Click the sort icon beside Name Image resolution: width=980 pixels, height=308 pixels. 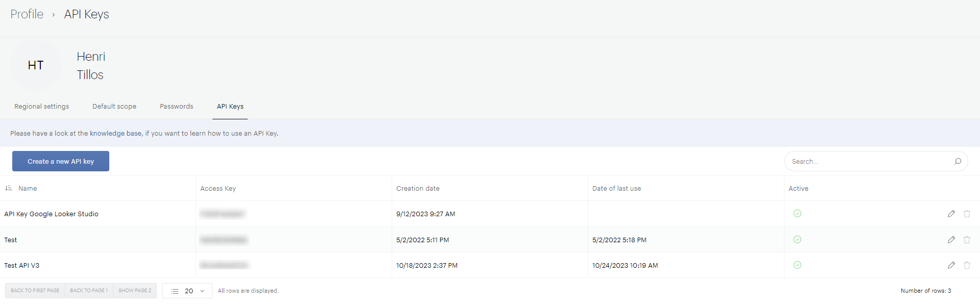tap(9, 188)
